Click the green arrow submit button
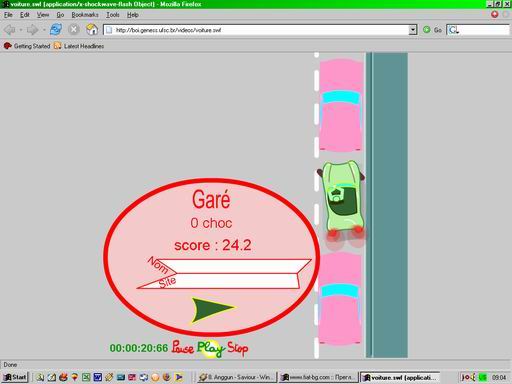The height and width of the screenshot is (384, 512). pyautogui.click(x=212, y=310)
